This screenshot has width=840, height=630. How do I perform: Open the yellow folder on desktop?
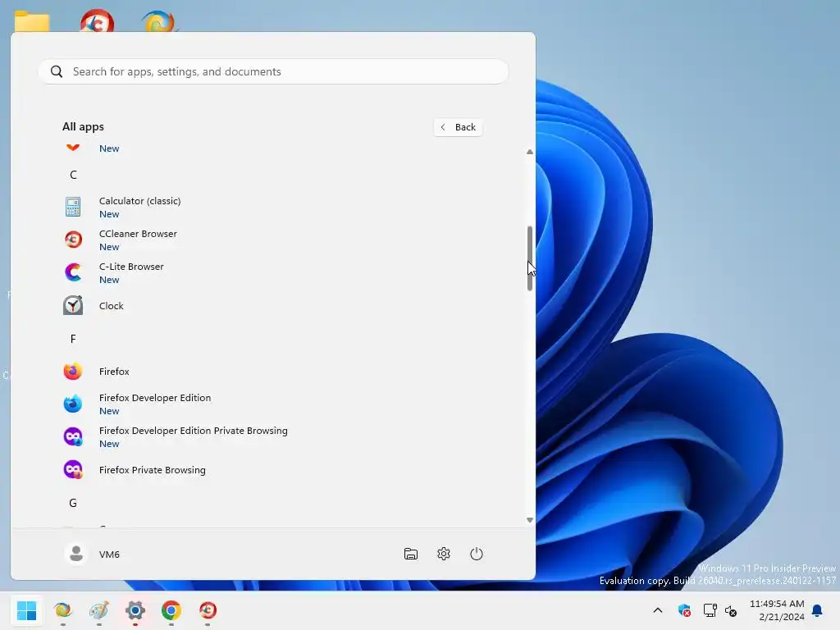click(32, 21)
